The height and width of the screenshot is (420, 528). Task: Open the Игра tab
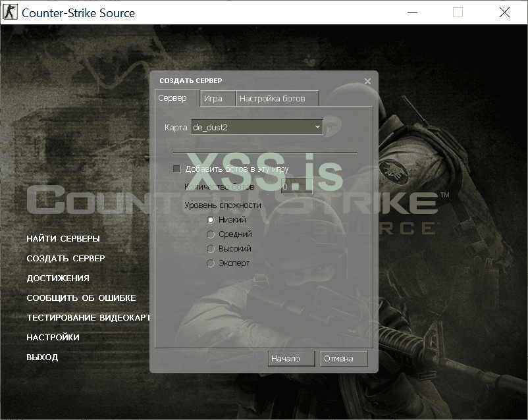click(x=218, y=98)
